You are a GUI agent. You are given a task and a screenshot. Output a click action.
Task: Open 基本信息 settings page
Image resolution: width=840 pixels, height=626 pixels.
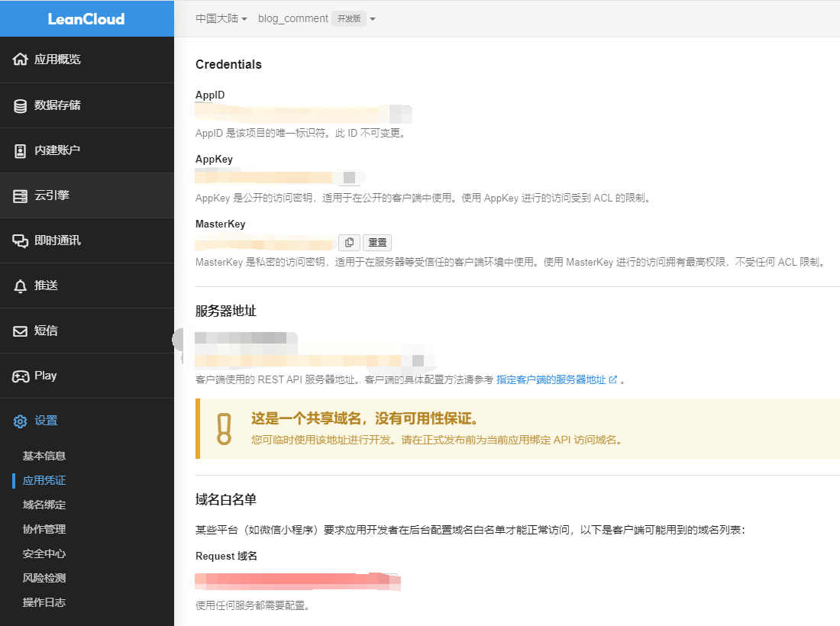point(44,456)
